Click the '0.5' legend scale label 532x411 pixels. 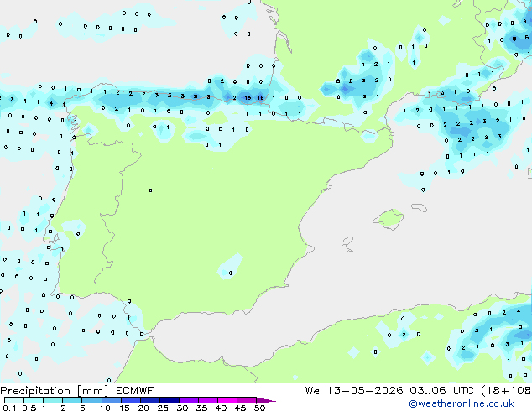coord(29,408)
